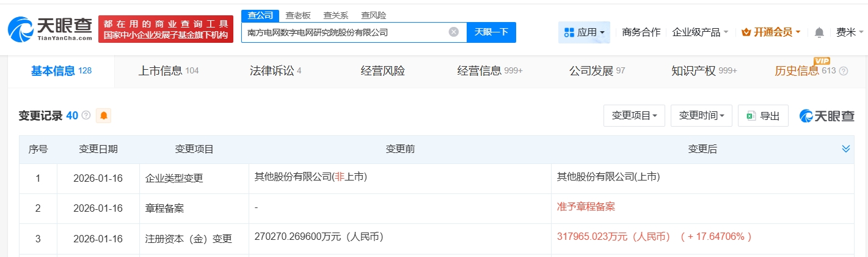
Task: Open the 公司发展 tab
Action: pos(597,71)
